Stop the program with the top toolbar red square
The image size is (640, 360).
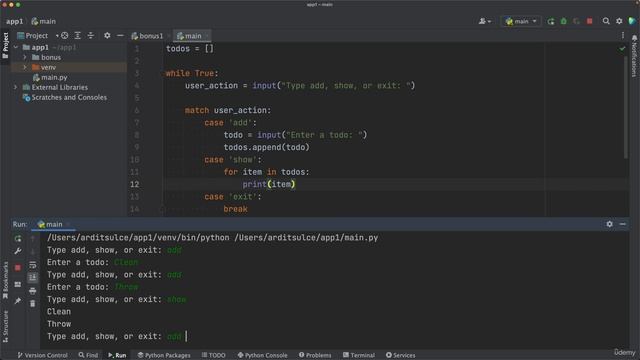(589, 21)
